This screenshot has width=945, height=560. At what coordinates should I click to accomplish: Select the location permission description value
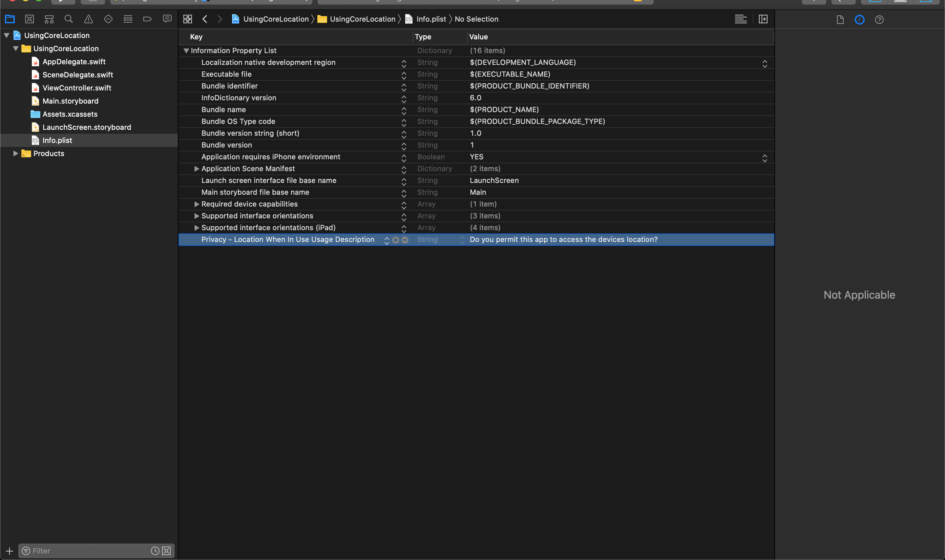tap(564, 239)
